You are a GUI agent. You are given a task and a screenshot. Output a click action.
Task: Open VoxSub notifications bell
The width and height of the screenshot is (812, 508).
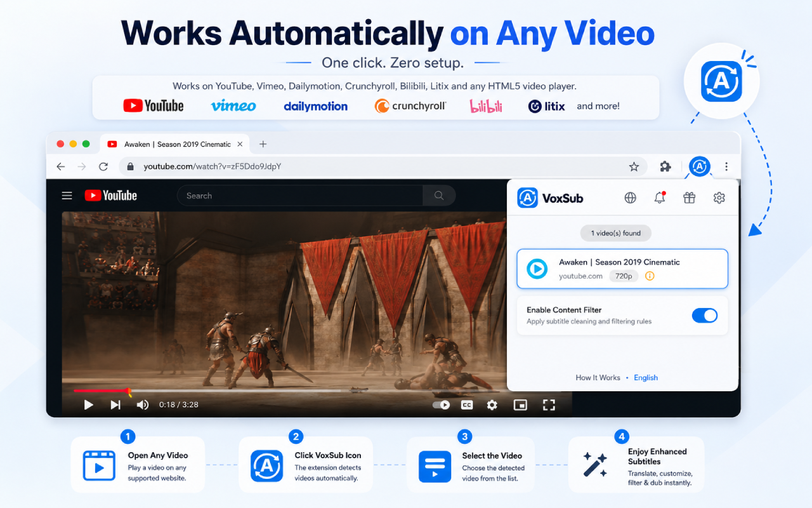[660, 198]
